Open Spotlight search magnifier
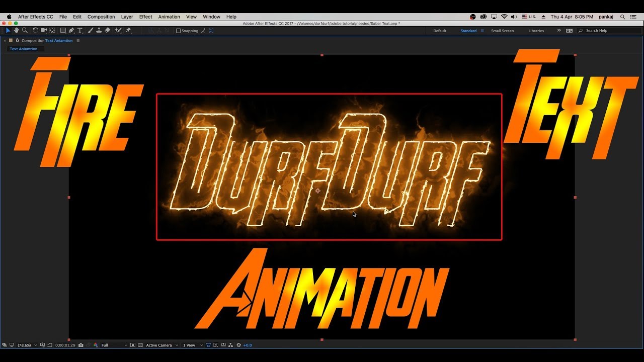644x362 pixels. tap(622, 17)
